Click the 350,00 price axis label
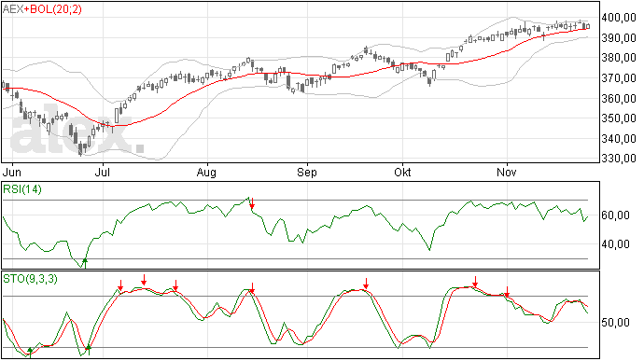This screenshot has height=361, width=644. click(619, 118)
